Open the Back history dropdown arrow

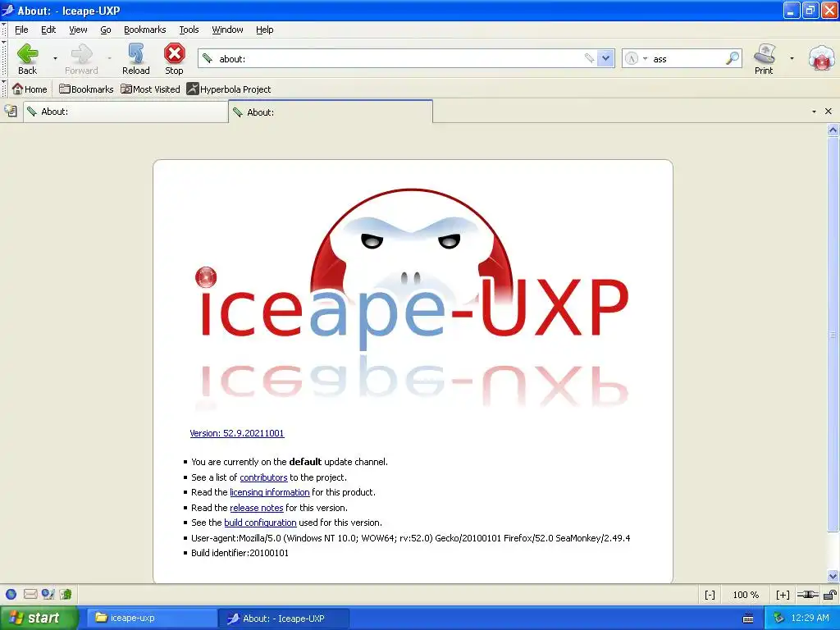point(55,58)
